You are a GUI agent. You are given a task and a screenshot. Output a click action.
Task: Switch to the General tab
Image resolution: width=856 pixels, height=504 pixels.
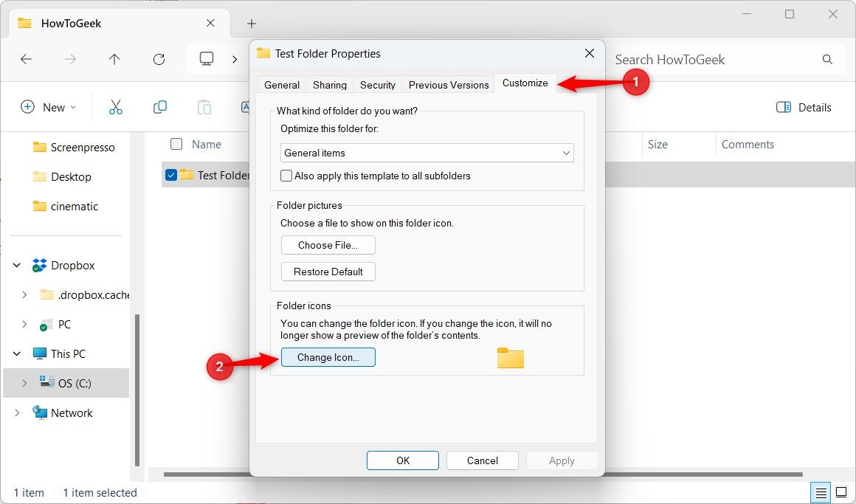coord(282,85)
